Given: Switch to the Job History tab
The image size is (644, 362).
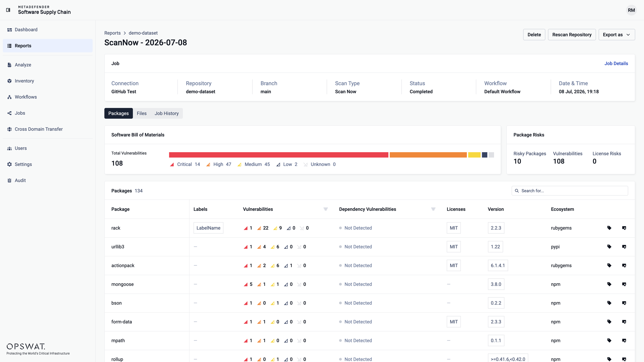Looking at the screenshot, I should pyautogui.click(x=166, y=113).
